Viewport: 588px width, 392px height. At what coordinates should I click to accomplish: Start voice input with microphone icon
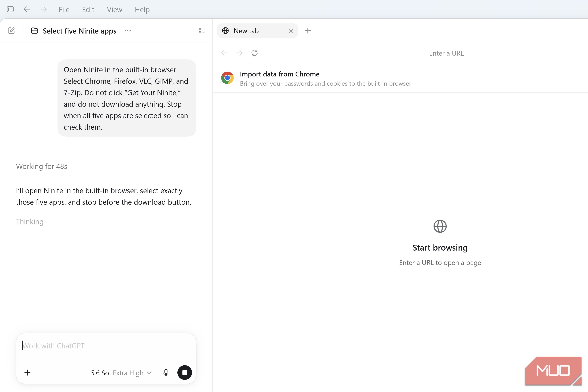166,373
